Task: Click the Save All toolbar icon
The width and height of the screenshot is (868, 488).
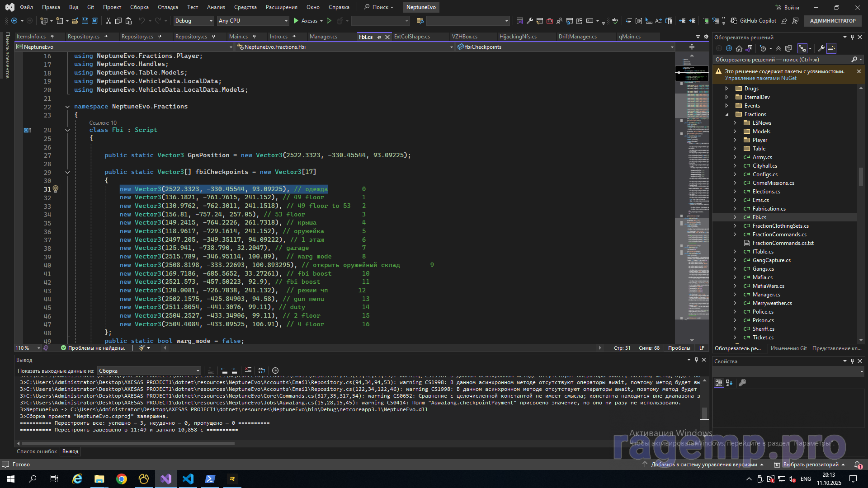Action: (x=94, y=21)
